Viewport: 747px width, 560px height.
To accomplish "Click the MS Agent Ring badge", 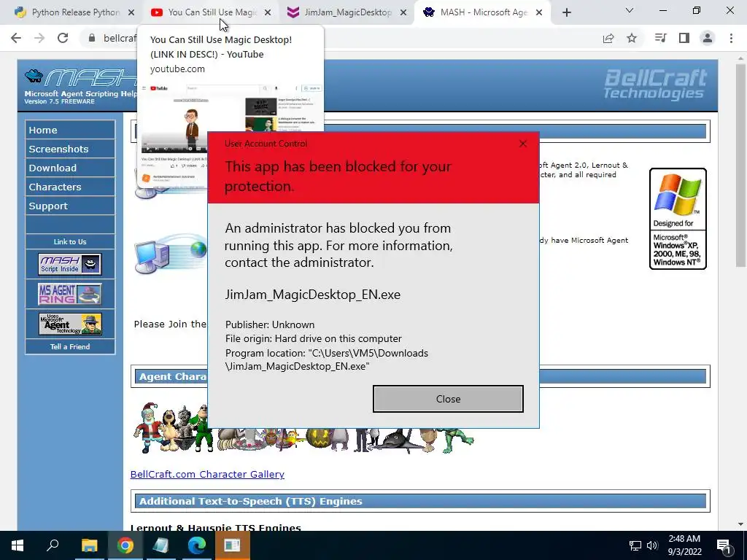I will pos(69,294).
